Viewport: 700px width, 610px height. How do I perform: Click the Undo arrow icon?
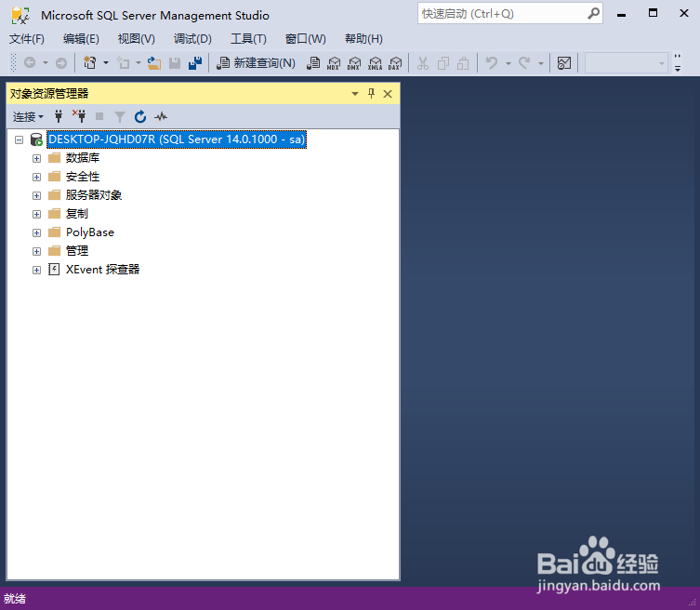492,62
